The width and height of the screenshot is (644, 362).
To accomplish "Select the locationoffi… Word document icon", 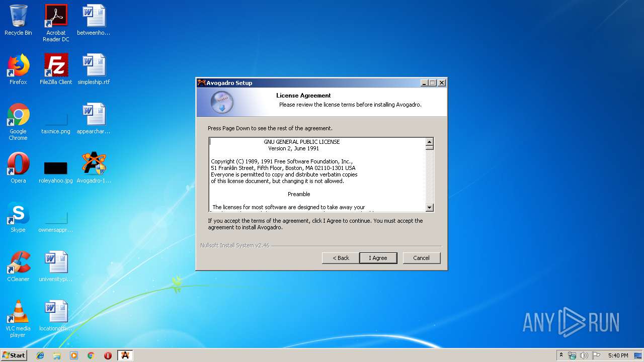I will 56,316.
